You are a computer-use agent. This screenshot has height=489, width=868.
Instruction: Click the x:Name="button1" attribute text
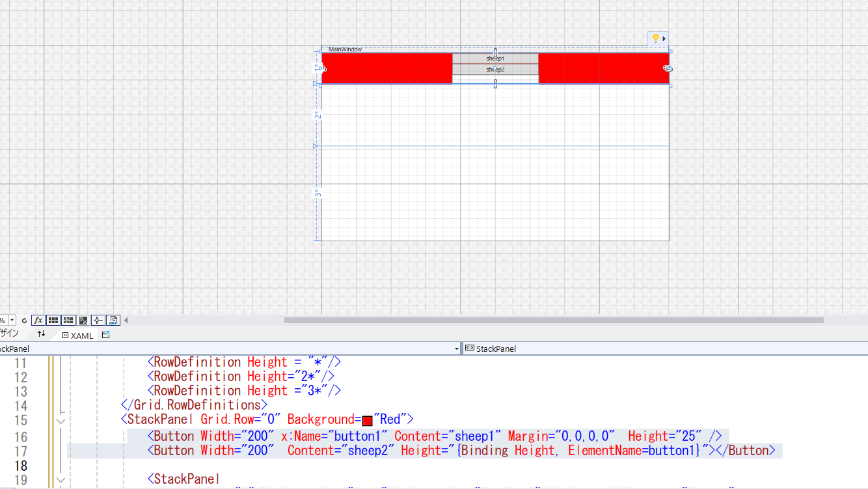(x=334, y=436)
